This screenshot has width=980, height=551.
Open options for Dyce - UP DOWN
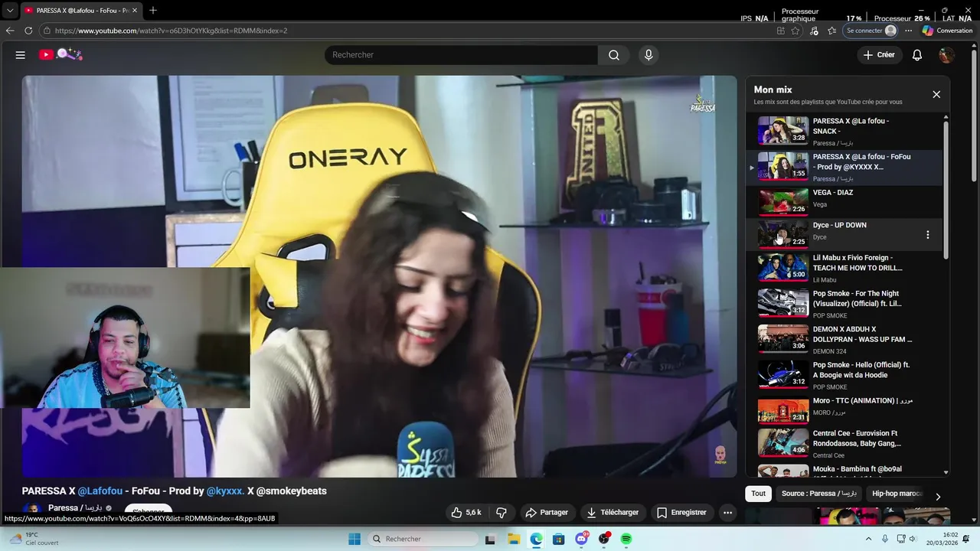click(928, 235)
